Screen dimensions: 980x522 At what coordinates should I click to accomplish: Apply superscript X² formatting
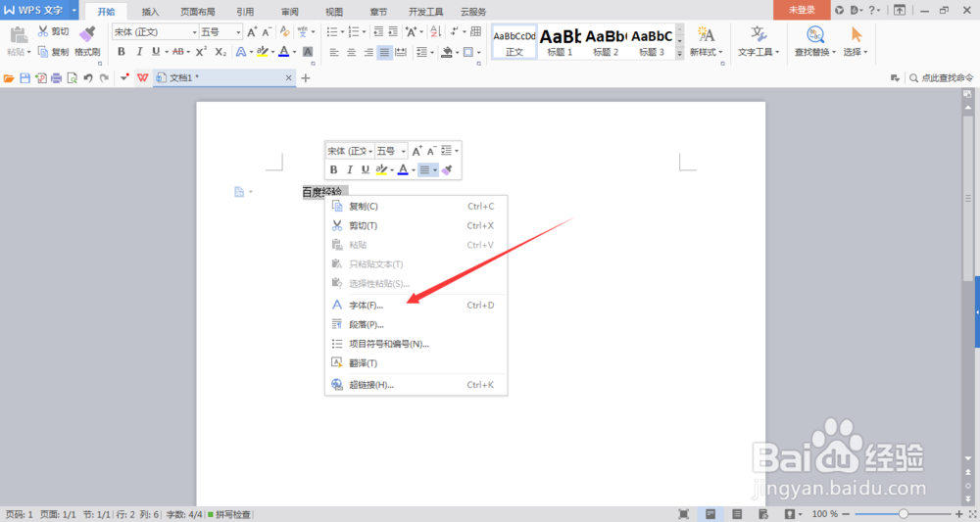tap(201, 52)
